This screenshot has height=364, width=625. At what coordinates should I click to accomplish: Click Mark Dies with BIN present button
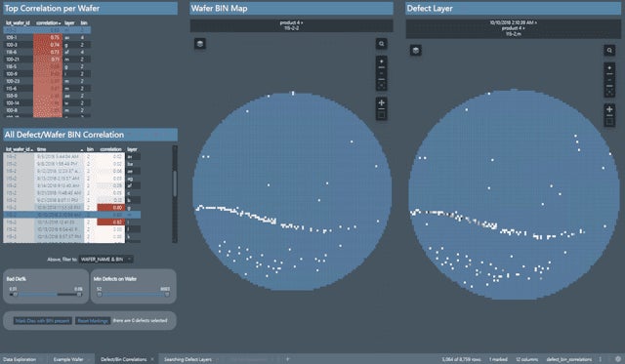pos(43,321)
